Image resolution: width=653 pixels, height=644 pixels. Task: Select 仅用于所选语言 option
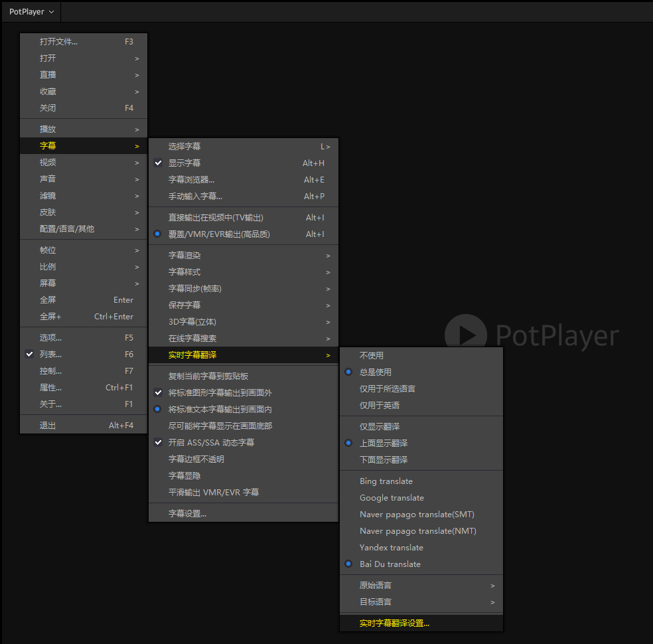(421, 389)
